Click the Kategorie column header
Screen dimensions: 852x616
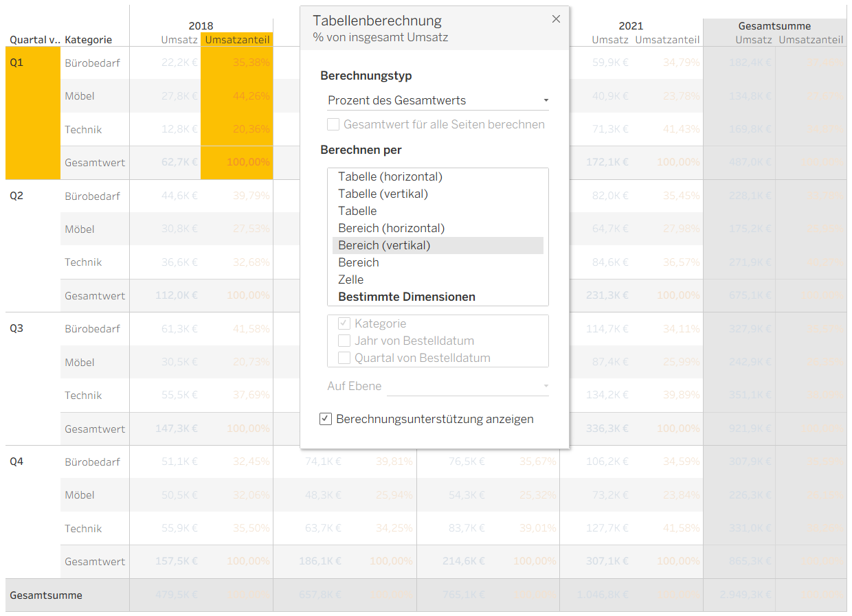point(88,40)
